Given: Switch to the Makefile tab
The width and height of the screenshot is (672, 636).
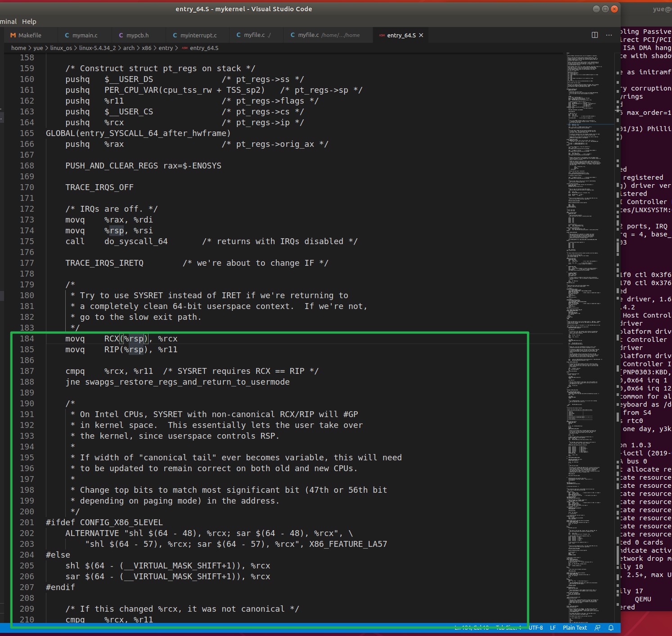Looking at the screenshot, I should tap(31, 35).
